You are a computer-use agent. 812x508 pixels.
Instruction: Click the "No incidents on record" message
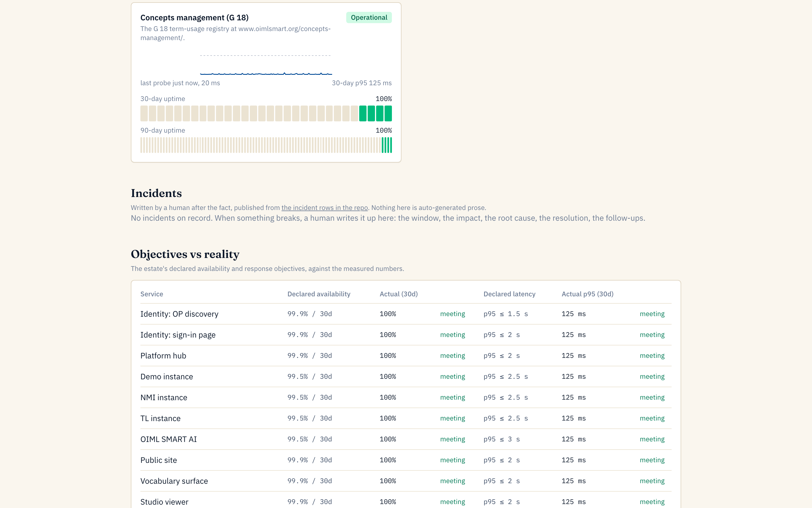click(x=388, y=218)
